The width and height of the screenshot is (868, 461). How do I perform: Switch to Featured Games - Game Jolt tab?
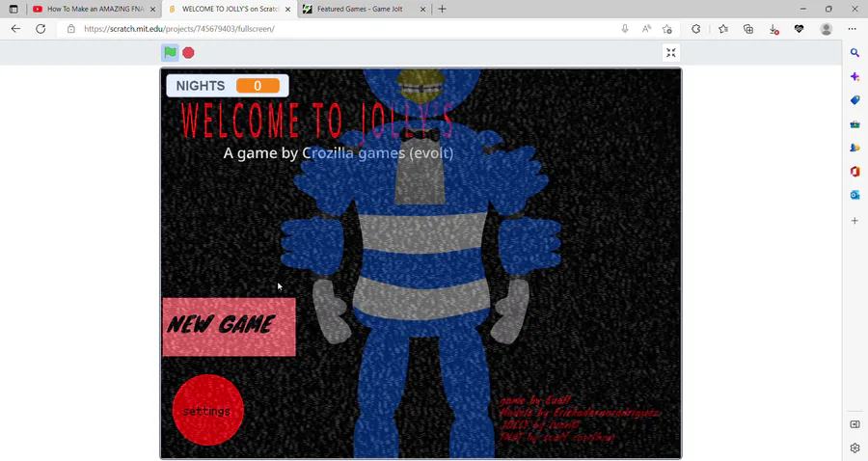(365, 9)
